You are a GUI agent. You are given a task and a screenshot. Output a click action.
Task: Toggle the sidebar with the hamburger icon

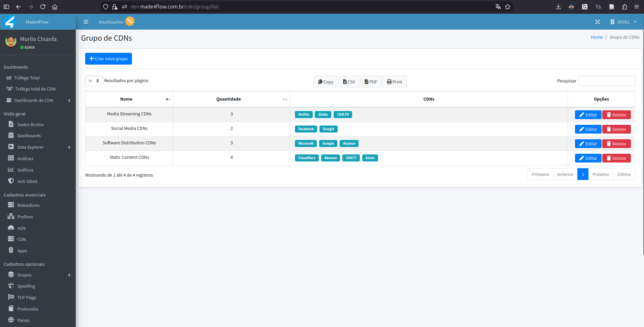tap(86, 22)
